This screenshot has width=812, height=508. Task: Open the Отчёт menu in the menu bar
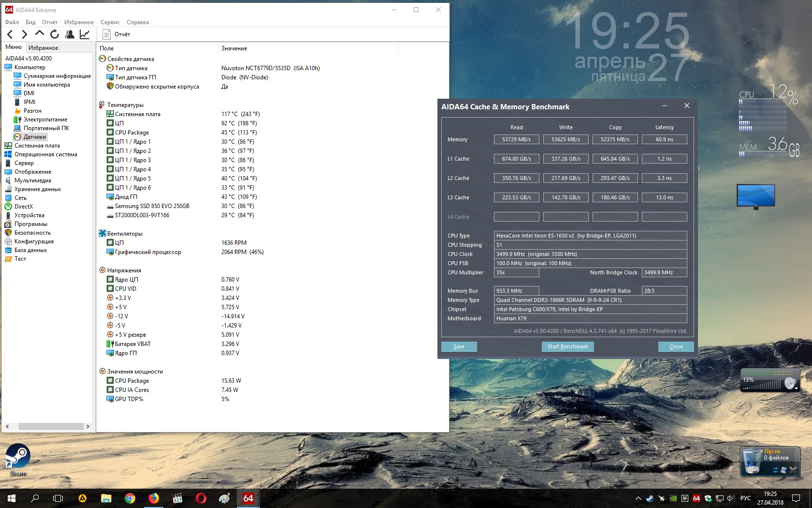[x=50, y=22]
